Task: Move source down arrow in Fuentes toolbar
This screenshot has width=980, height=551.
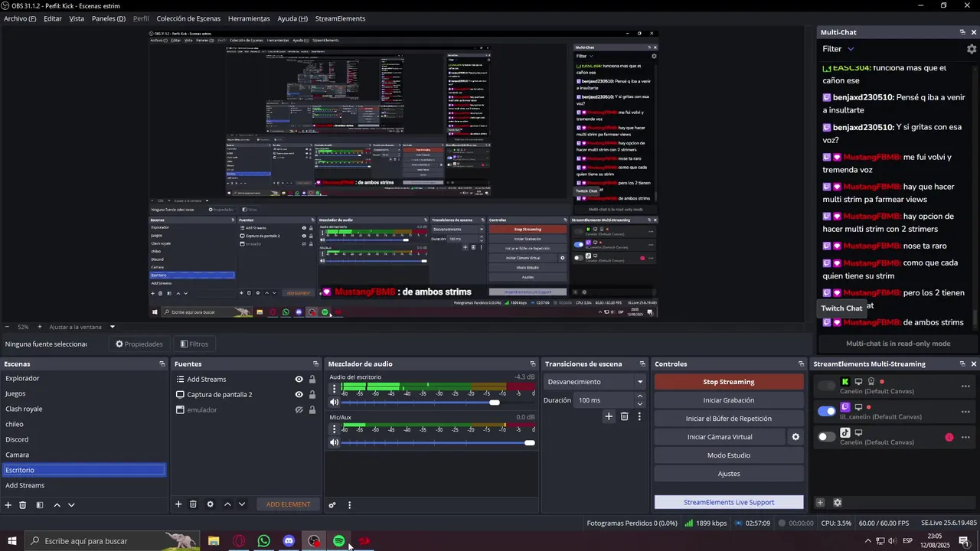Action: [242, 504]
